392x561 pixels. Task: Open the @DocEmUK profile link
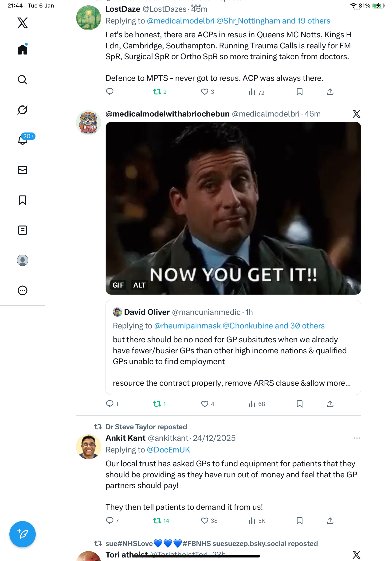(168, 450)
